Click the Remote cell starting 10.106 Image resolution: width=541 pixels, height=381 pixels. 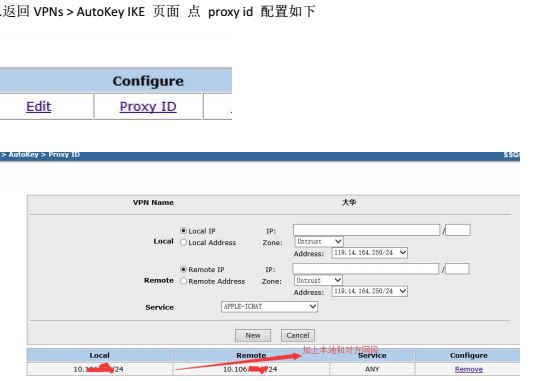pyautogui.click(x=250, y=369)
